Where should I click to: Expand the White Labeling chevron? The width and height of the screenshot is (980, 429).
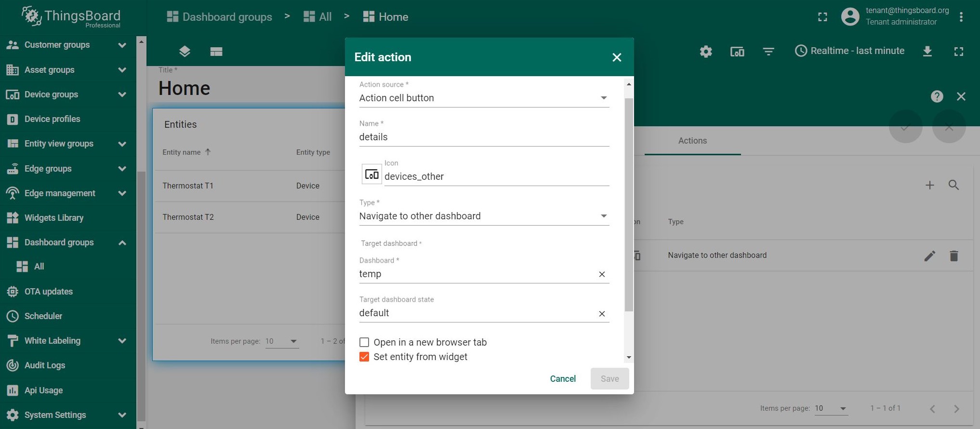[122, 341]
